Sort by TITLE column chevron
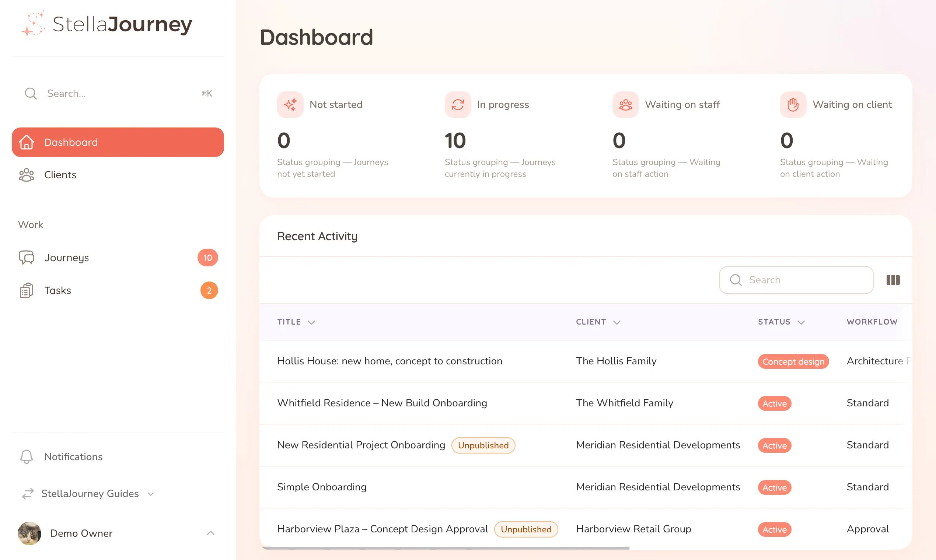The height and width of the screenshot is (560, 936). tap(311, 322)
